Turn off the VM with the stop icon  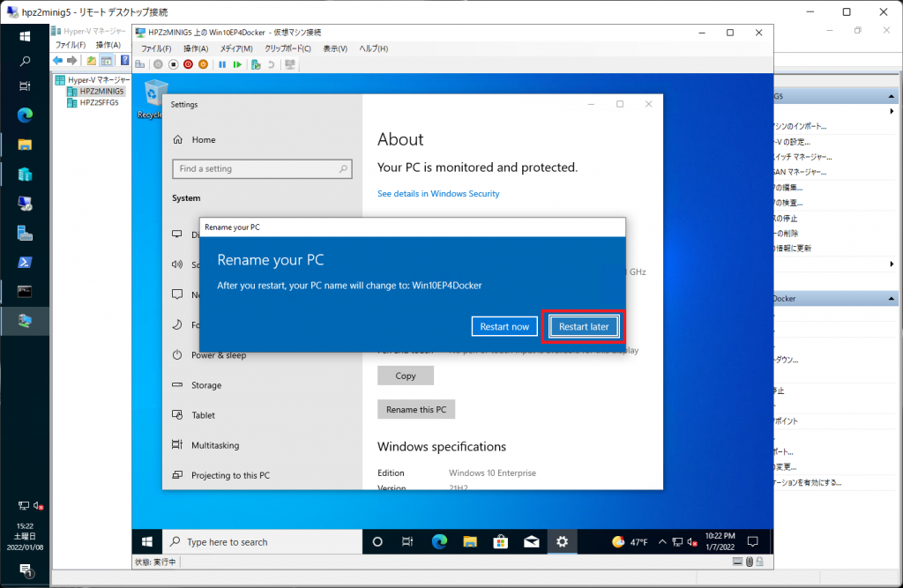pos(174,64)
